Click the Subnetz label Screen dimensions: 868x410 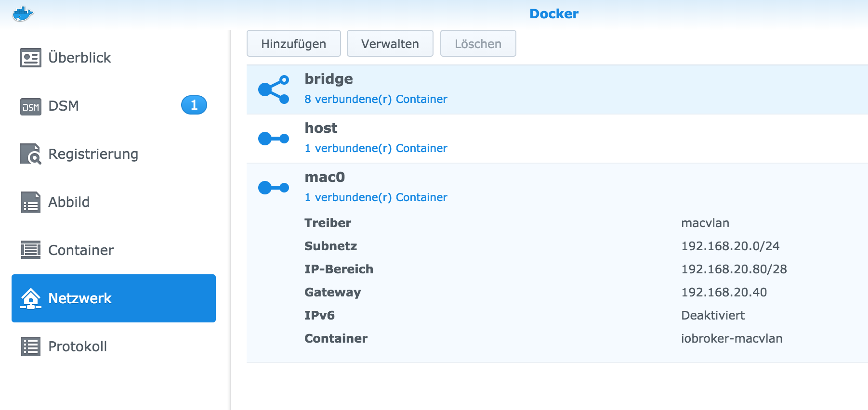(330, 246)
